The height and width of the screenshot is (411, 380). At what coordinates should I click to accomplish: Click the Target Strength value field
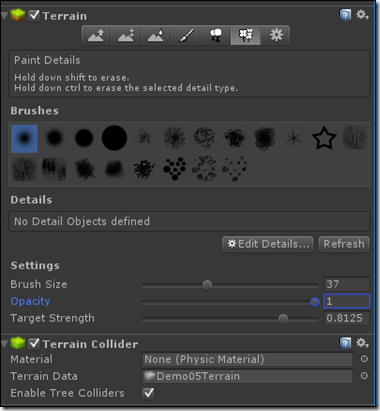pyautogui.click(x=347, y=318)
